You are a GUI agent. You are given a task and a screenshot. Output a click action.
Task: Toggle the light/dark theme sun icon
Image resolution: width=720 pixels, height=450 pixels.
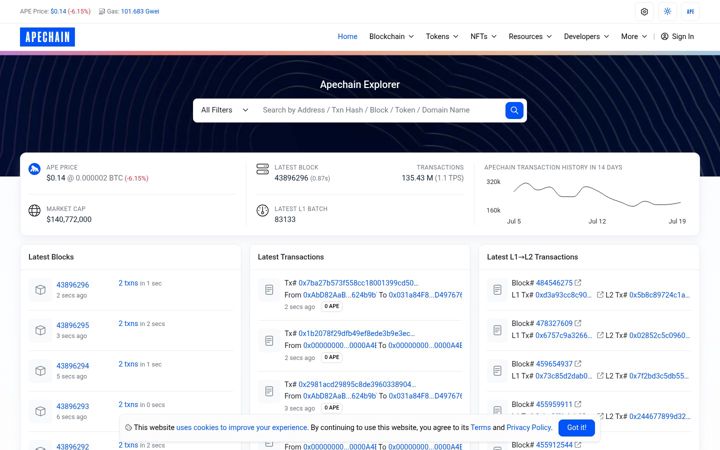pyautogui.click(x=667, y=11)
